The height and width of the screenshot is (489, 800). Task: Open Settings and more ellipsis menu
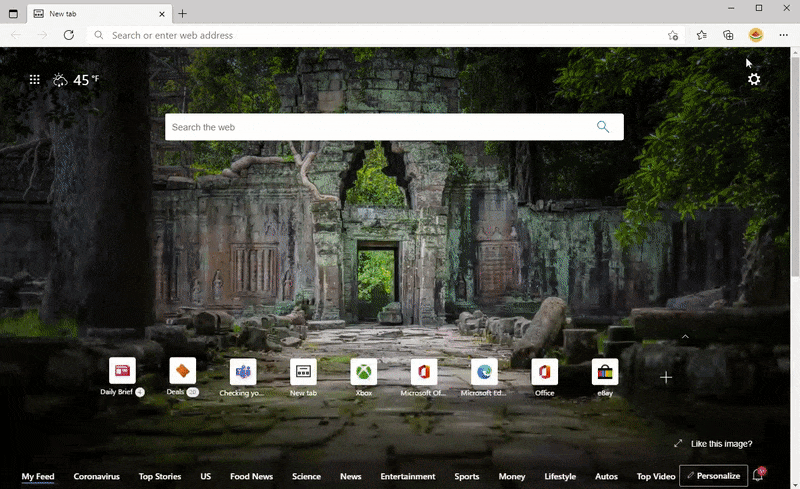[783, 35]
